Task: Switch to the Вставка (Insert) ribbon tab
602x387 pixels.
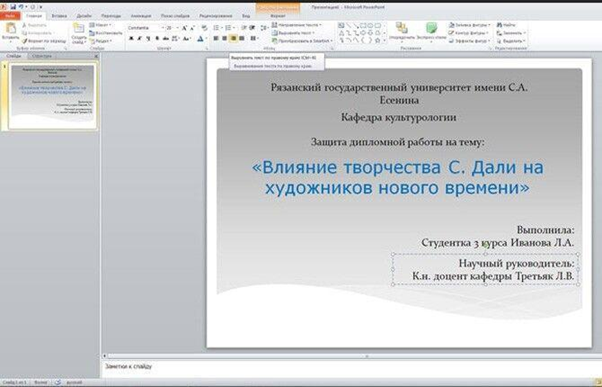Action: [x=59, y=16]
